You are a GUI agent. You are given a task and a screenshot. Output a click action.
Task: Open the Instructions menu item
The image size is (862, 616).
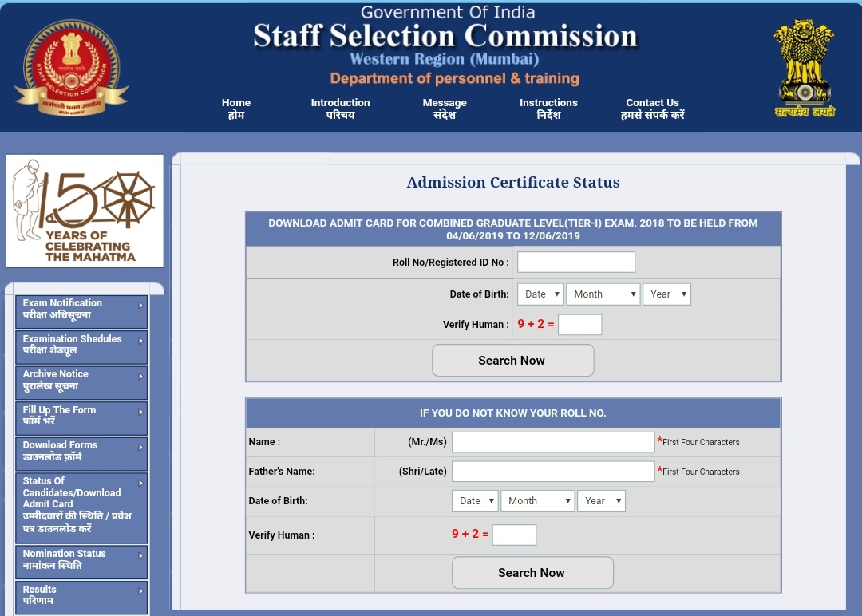[x=548, y=109]
